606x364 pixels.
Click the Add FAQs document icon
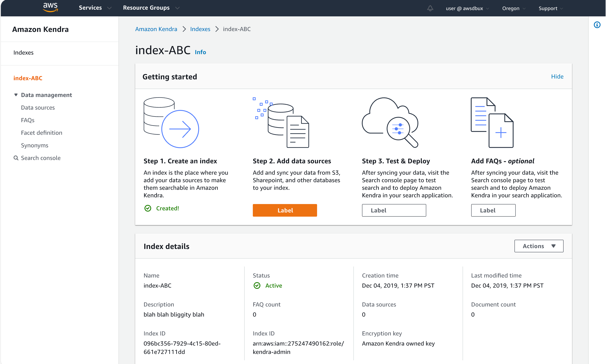[x=492, y=123]
